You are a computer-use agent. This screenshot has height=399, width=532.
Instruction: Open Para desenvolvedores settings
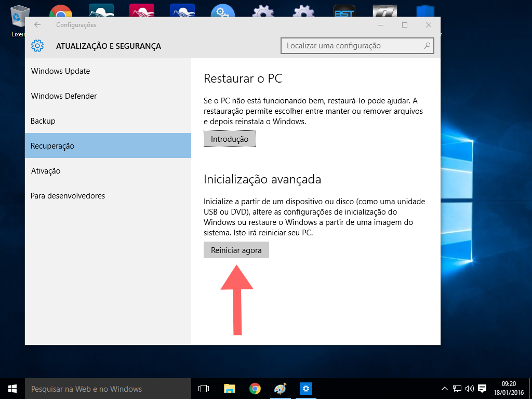click(x=108, y=196)
